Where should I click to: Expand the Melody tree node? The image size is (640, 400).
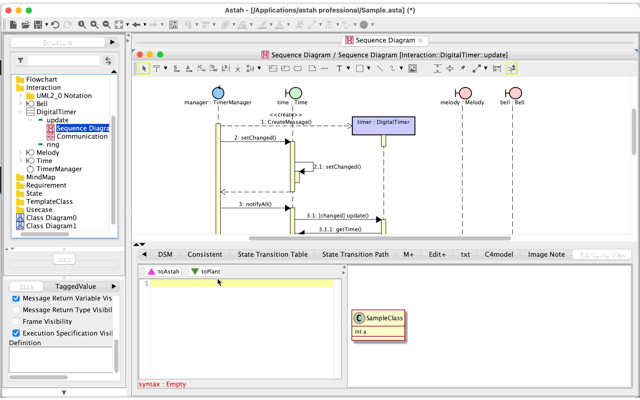20,153
